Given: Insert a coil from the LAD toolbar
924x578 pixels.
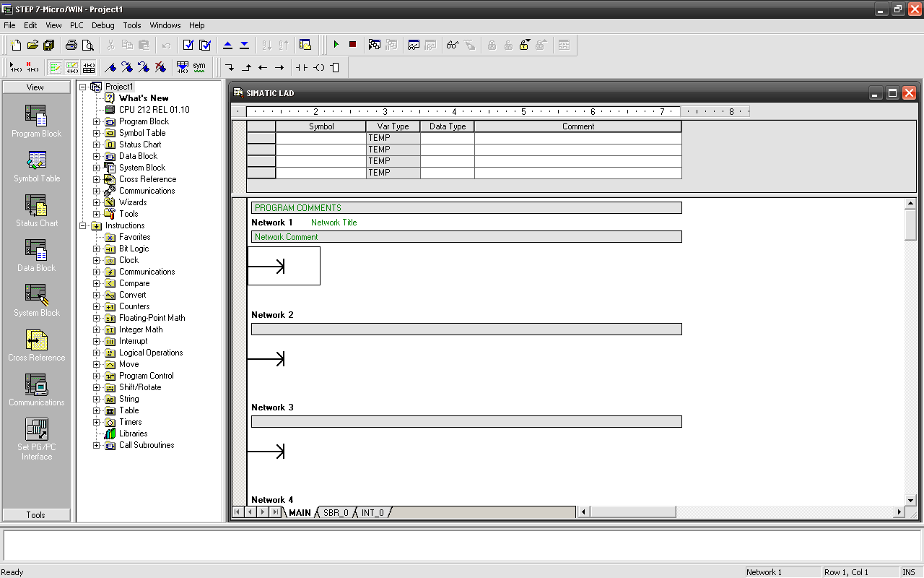Looking at the screenshot, I should coord(318,67).
